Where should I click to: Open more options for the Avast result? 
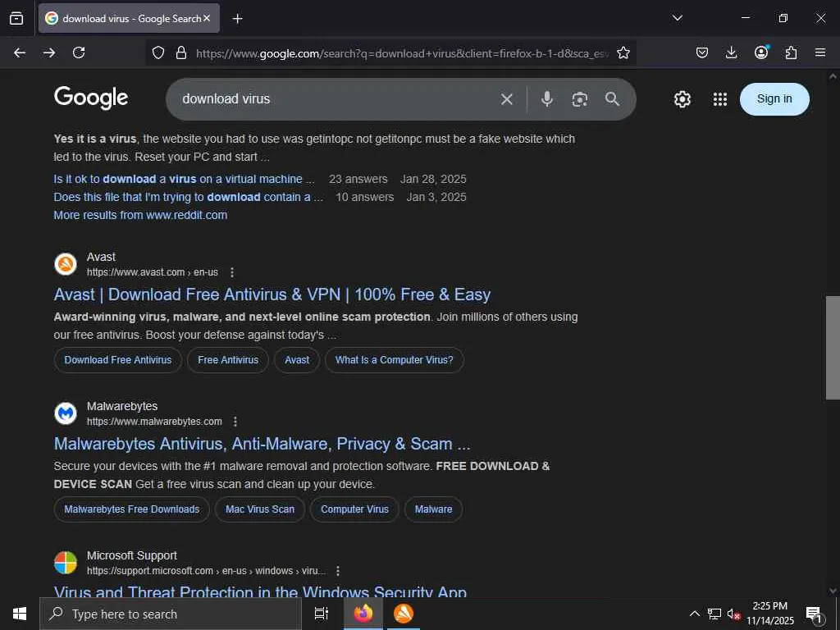(x=232, y=272)
